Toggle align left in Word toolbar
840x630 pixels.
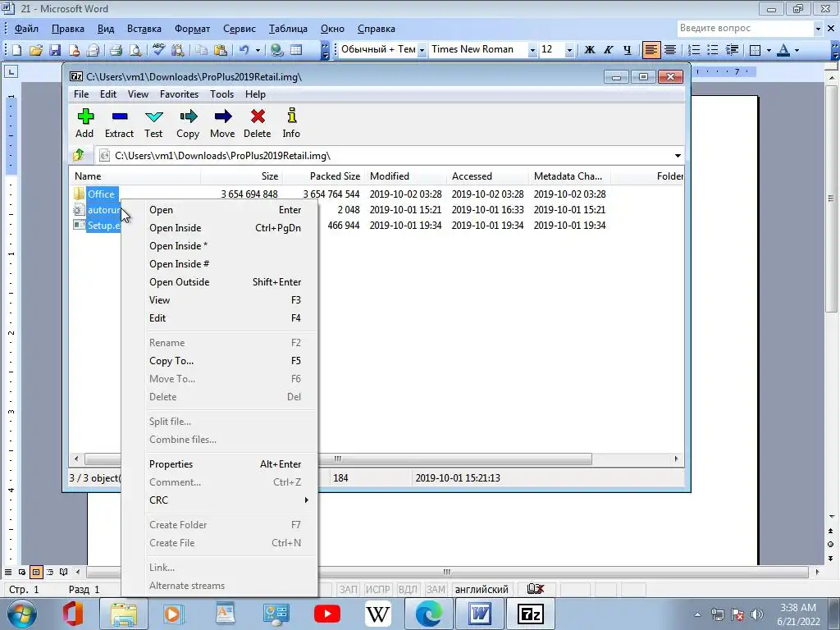click(x=651, y=50)
